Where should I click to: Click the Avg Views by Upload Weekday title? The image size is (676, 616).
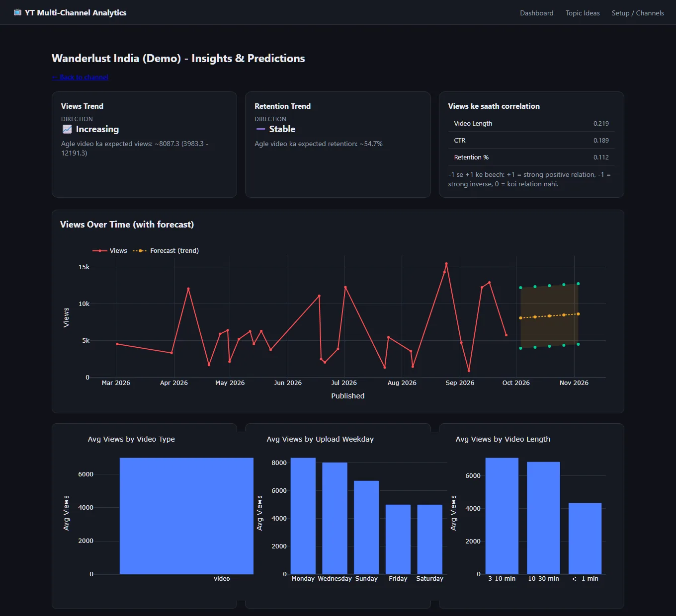320,439
